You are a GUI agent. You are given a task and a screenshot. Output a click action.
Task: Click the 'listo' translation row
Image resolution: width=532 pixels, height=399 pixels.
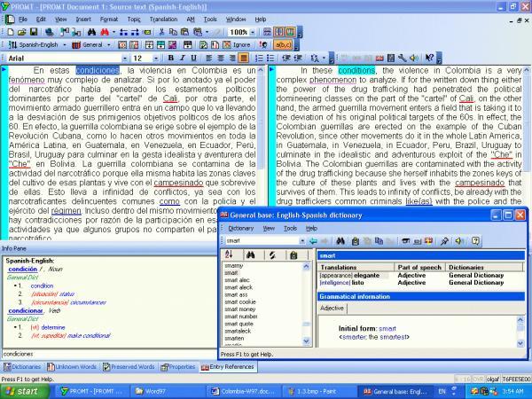tap(420, 283)
